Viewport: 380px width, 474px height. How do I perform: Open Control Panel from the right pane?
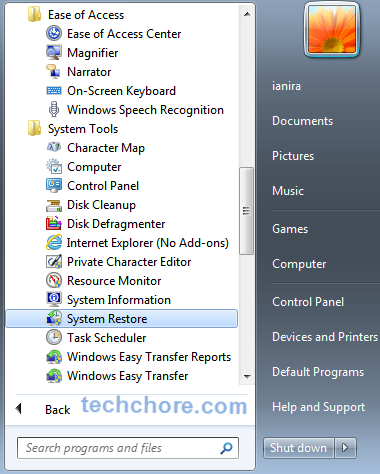point(308,302)
